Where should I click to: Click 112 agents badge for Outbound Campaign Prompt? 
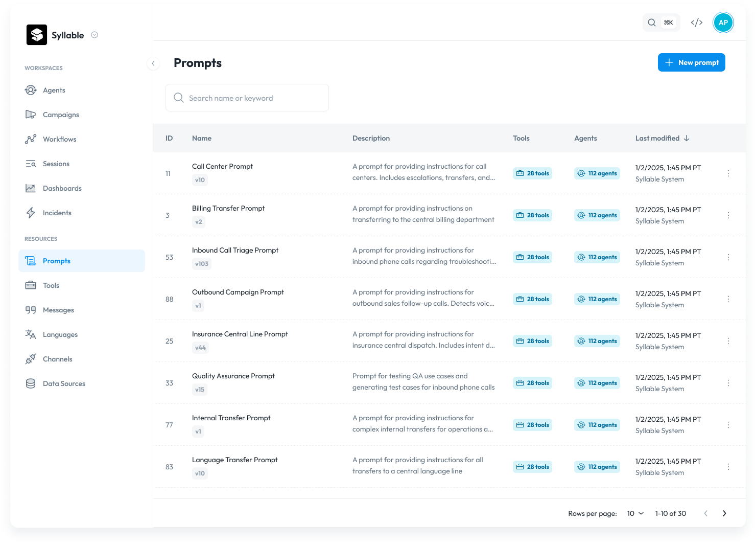[x=597, y=299]
